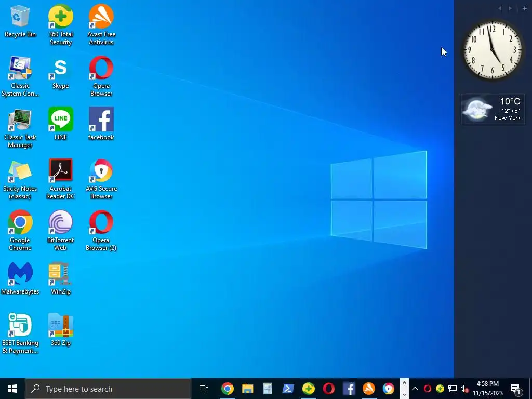Select the Opera Browser desktop shortcut
This screenshot has width=532, height=399.
(x=101, y=76)
